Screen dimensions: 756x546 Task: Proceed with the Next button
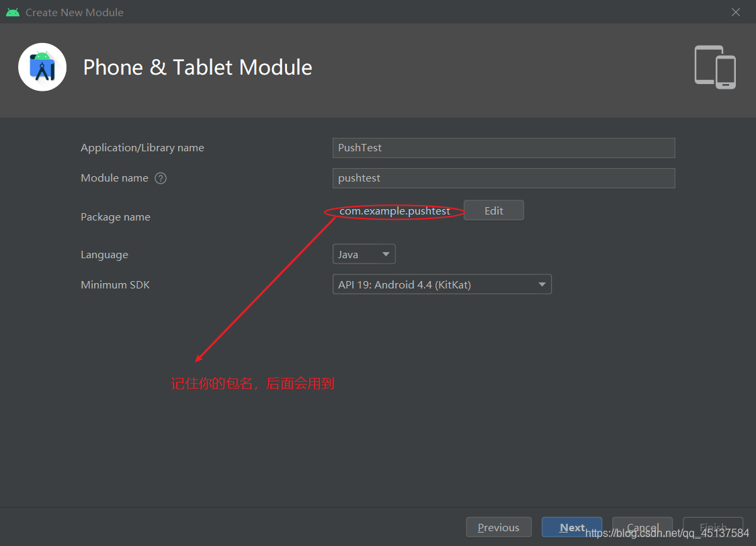[572, 527]
